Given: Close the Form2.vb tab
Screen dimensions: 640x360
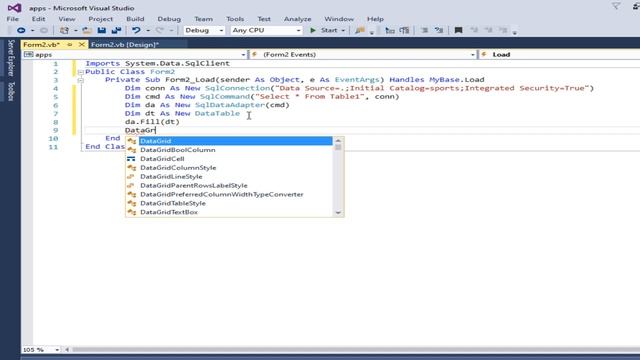Looking at the screenshot, I should coord(81,44).
